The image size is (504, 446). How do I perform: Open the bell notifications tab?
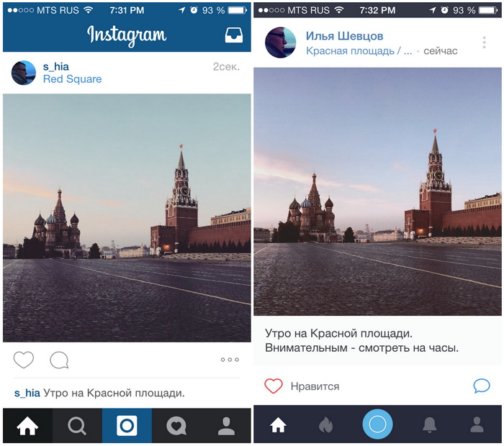click(x=429, y=424)
